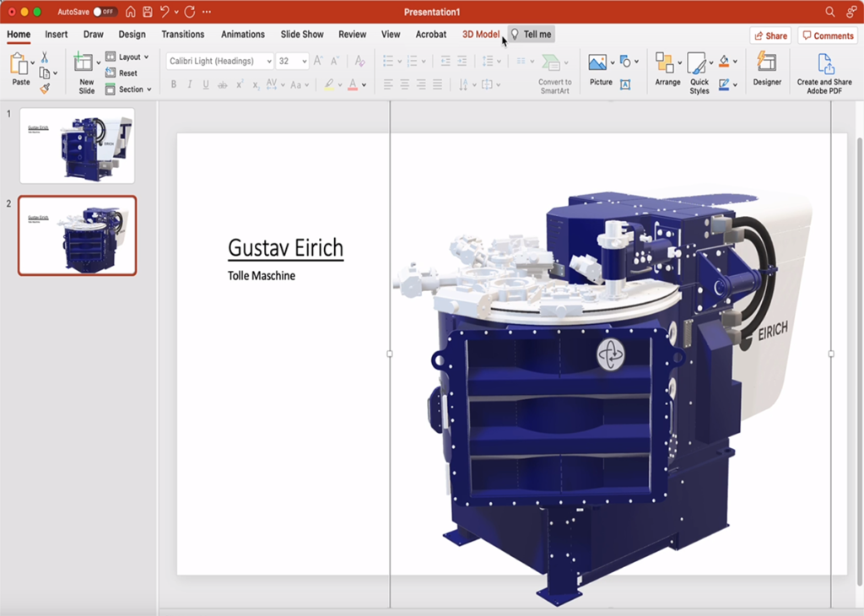
Task: Click the Increase Indent icon
Action: pos(462,61)
